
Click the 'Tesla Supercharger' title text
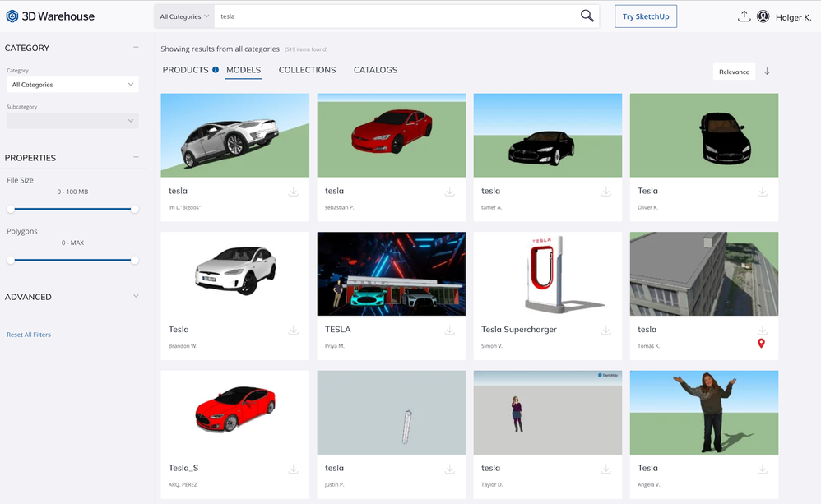(519, 329)
